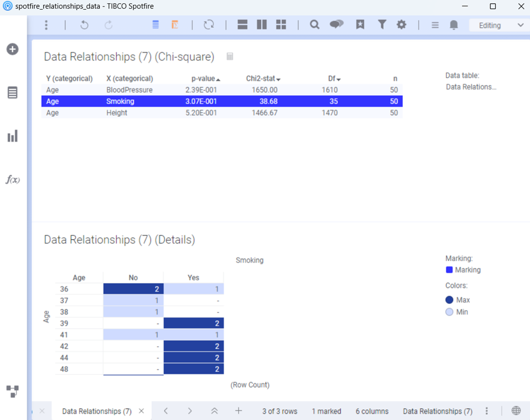Click the vertical Age axis selector

(47, 317)
